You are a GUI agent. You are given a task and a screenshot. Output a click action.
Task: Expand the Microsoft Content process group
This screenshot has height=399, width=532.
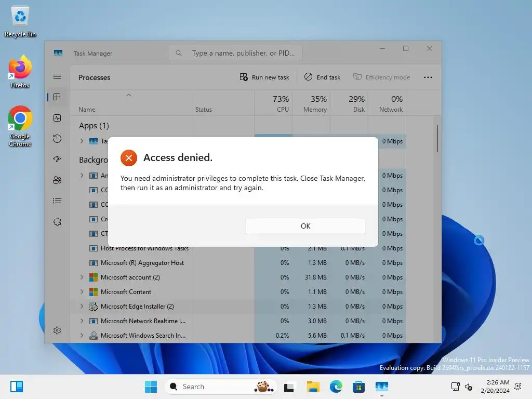click(82, 292)
